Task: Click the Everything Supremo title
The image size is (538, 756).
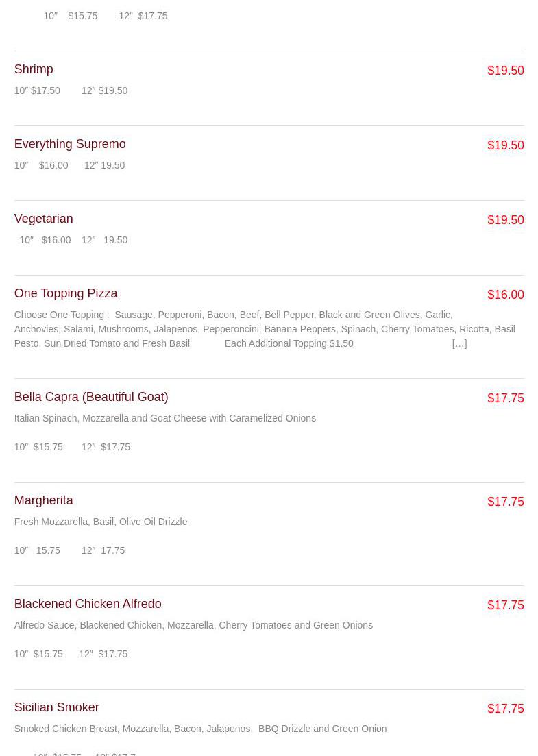Action: (x=70, y=144)
